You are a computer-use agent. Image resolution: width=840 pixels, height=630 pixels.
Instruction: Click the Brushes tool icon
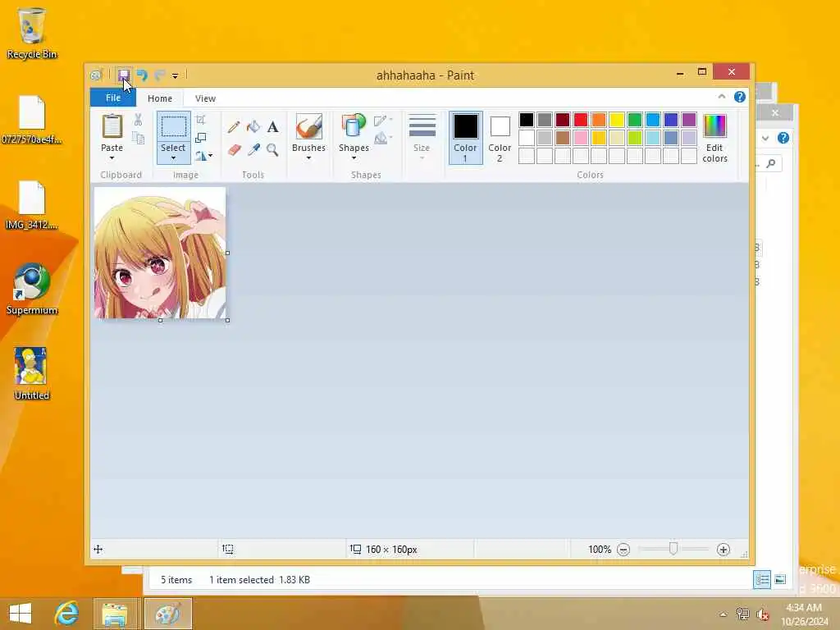[x=309, y=127]
